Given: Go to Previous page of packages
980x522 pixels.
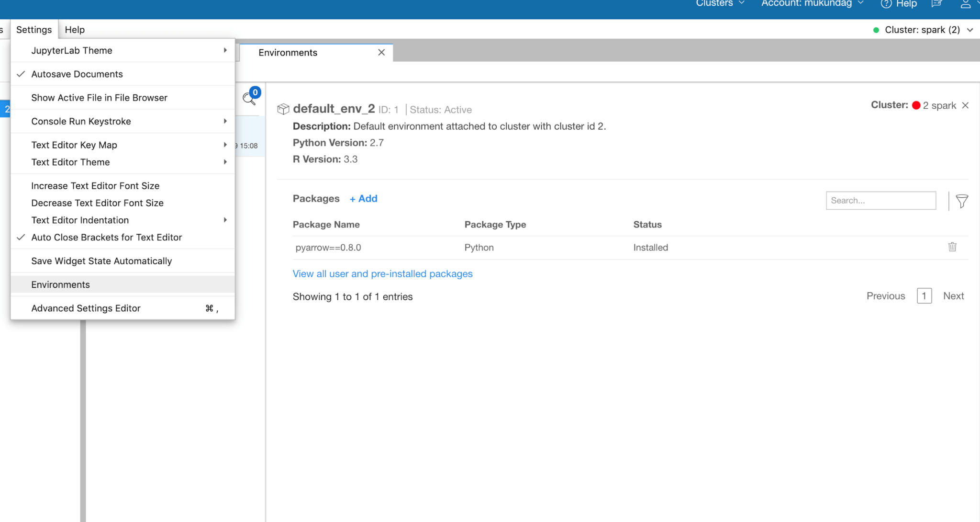Looking at the screenshot, I should 886,295.
